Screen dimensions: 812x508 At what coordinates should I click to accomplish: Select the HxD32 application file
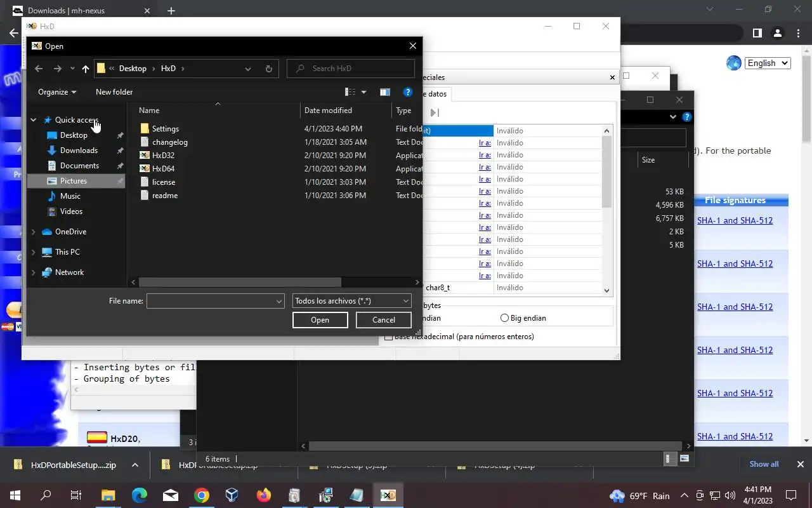tap(163, 156)
